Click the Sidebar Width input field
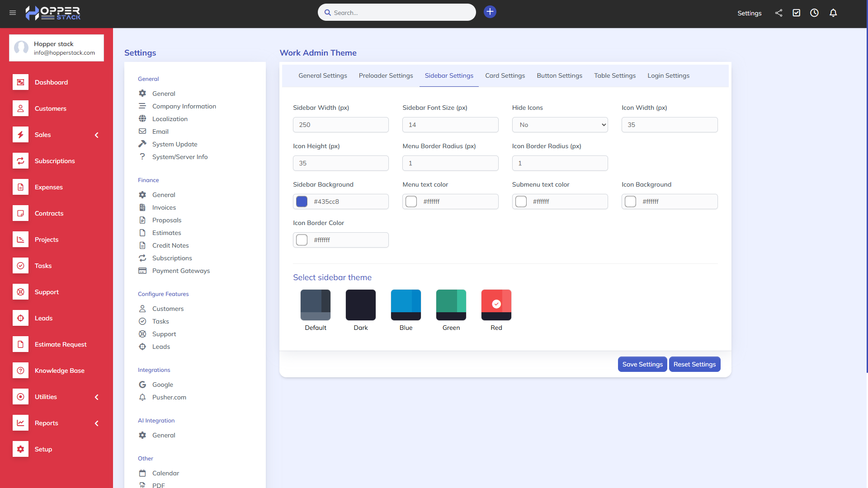 tap(340, 125)
